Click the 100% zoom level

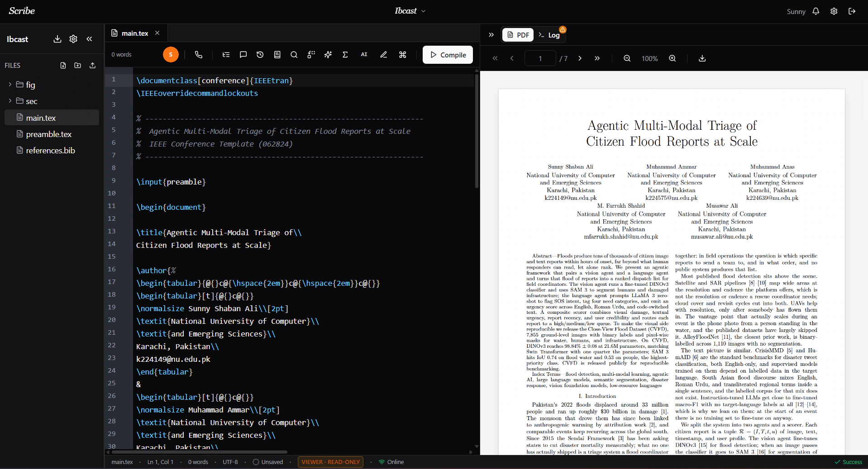click(649, 58)
